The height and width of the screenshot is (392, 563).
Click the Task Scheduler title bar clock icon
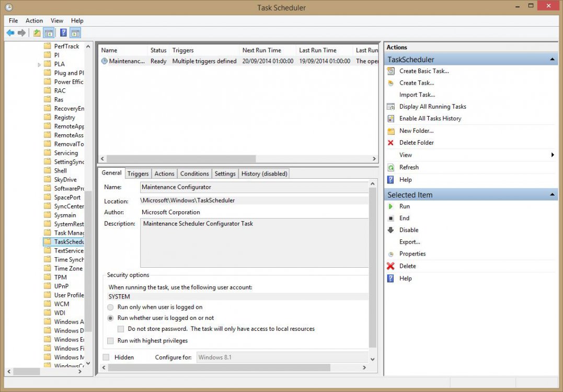click(9, 7)
